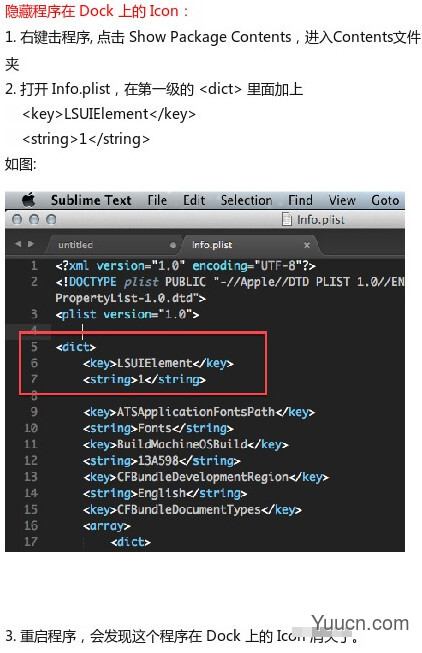Navigate to previous tab with the left arrow

[x=18, y=244]
